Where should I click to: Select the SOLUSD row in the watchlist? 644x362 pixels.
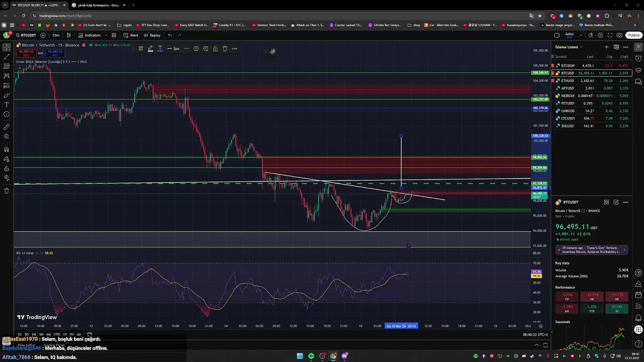[591, 126]
